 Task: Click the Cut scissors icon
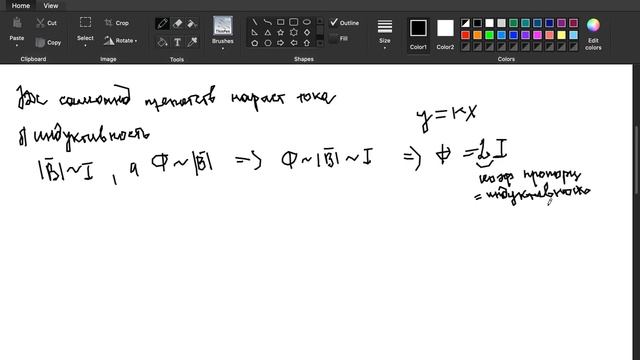(40, 23)
